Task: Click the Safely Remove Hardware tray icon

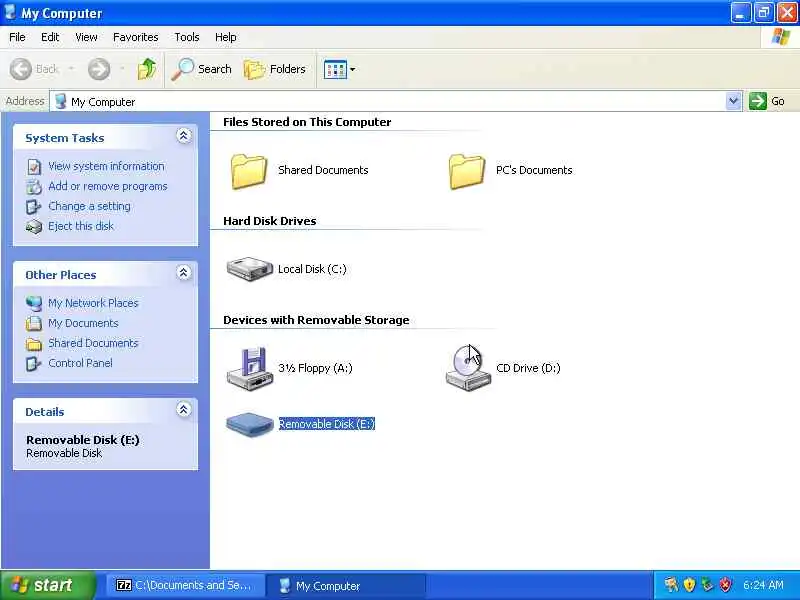Action: [x=707, y=585]
